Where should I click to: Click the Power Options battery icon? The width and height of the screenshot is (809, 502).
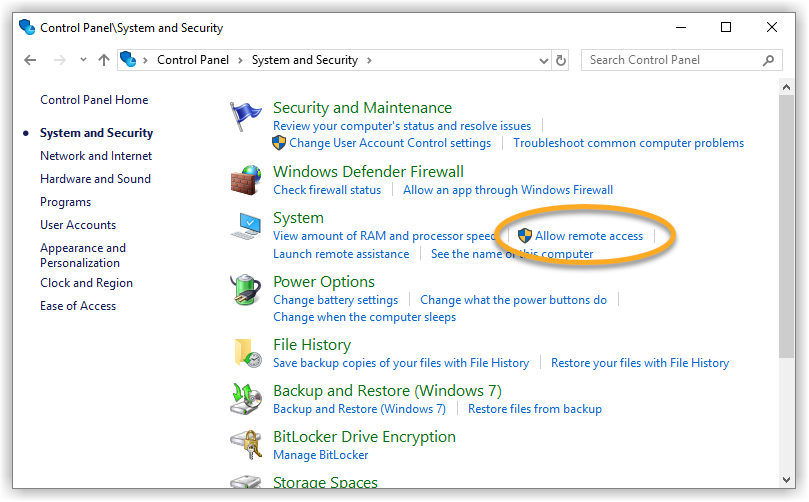coord(245,291)
